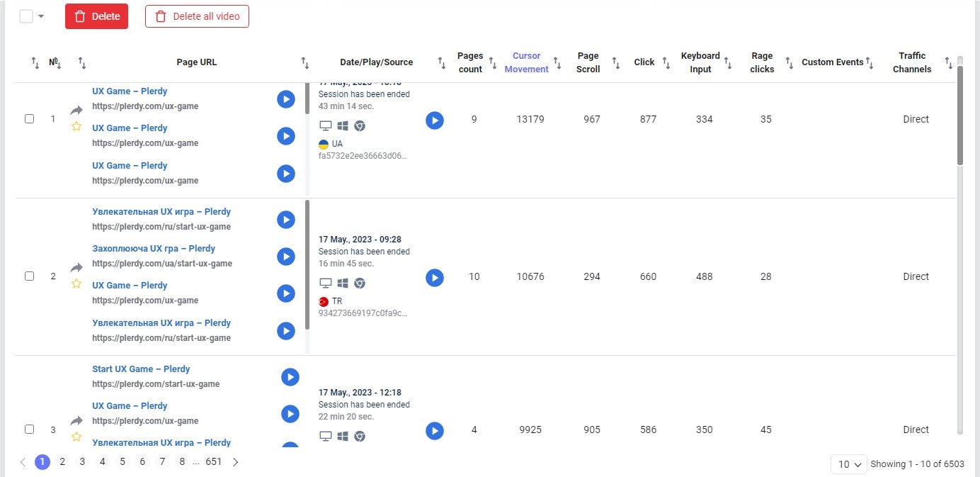The image size is (980, 477).
Task: Click sort arrows after the Page Scroll header
Action: tap(616, 63)
